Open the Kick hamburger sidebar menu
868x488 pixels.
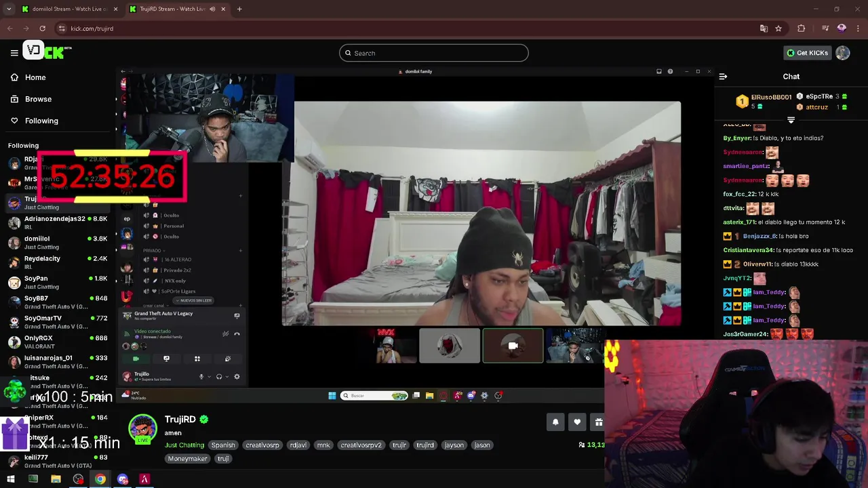[x=14, y=53]
